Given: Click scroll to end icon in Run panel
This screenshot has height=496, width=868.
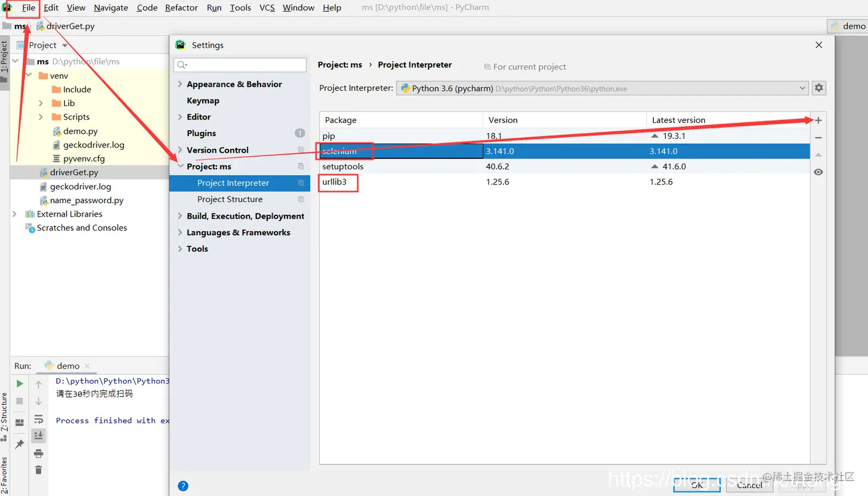Looking at the screenshot, I should tap(38, 436).
